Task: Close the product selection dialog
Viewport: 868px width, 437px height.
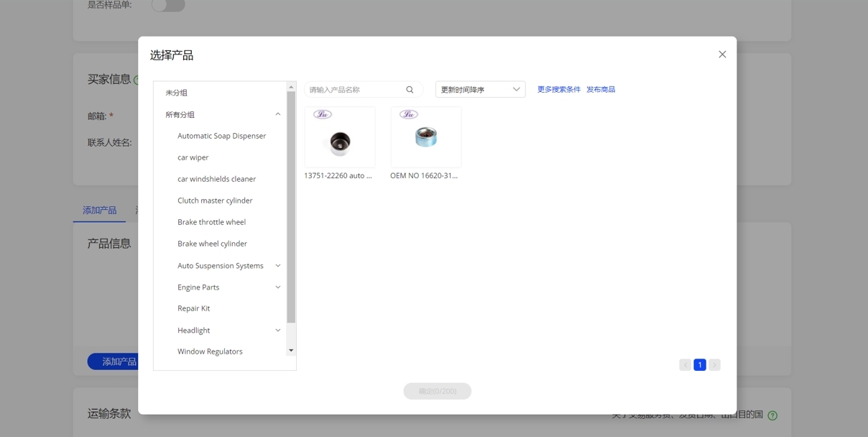Action: click(722, 55)
